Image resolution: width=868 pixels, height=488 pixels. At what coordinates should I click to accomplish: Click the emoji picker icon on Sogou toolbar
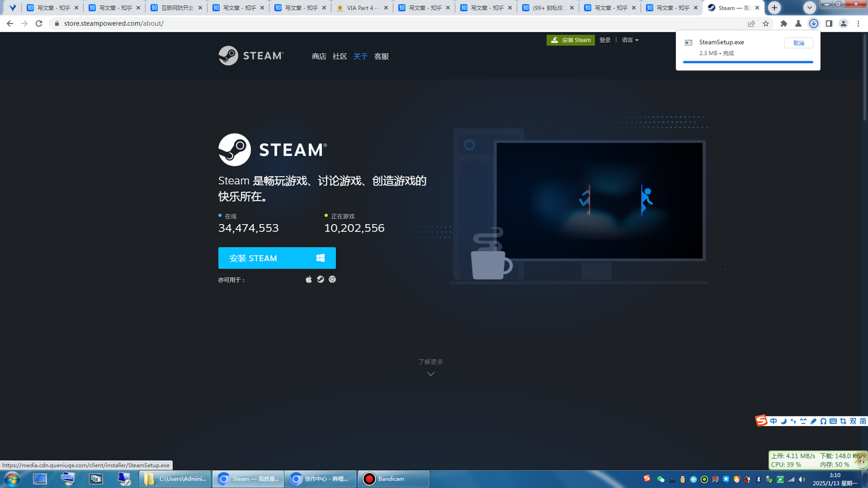(x=802, y=421)
